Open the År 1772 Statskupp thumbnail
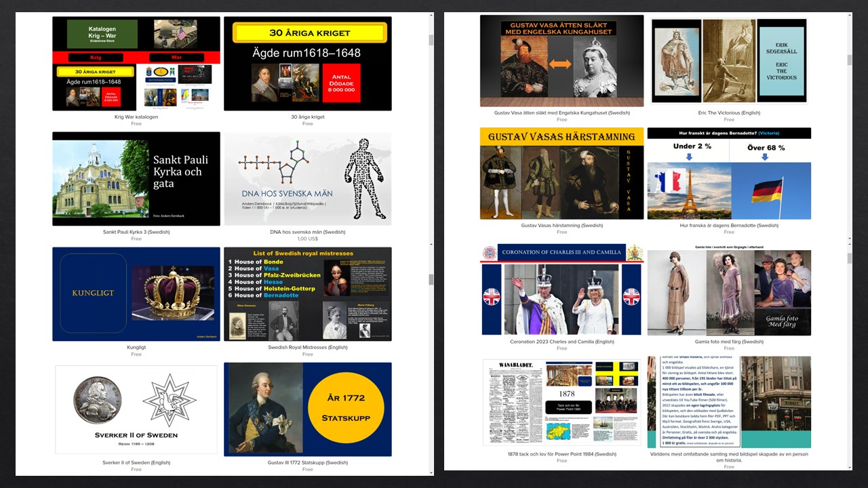Screen dimensions: 868x488 308,409
